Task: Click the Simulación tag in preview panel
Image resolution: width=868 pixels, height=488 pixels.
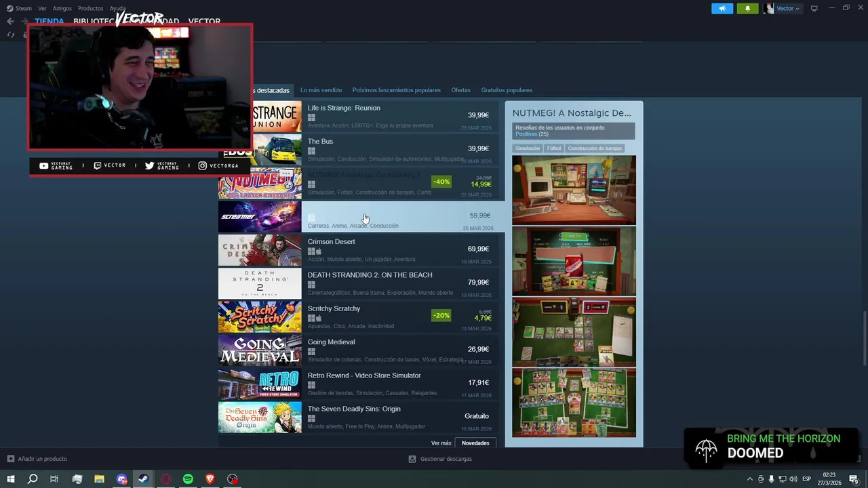Action: point(527,148)
